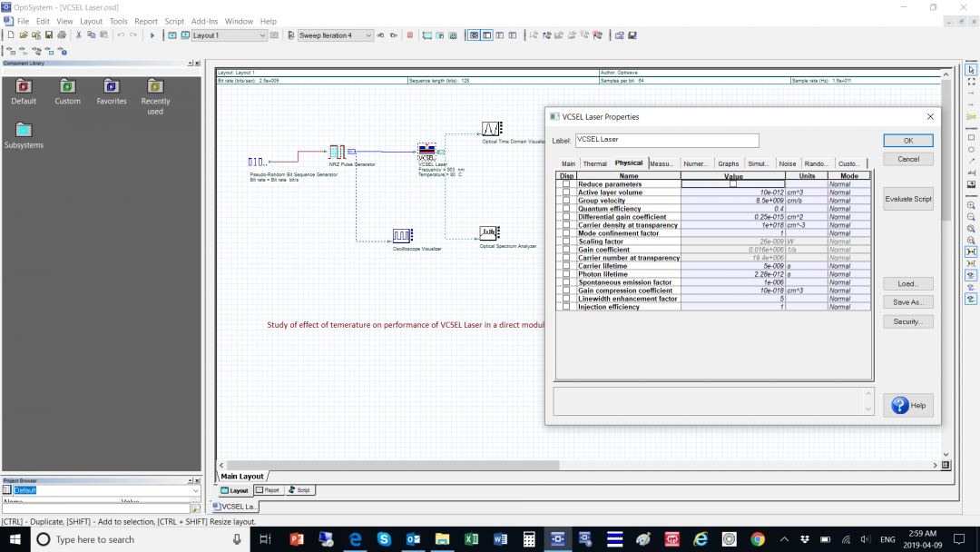Select the arrow selection tool on right toolbar
Image resolution: width=980 pixels, height=552 pixels.
pos(971,70)
